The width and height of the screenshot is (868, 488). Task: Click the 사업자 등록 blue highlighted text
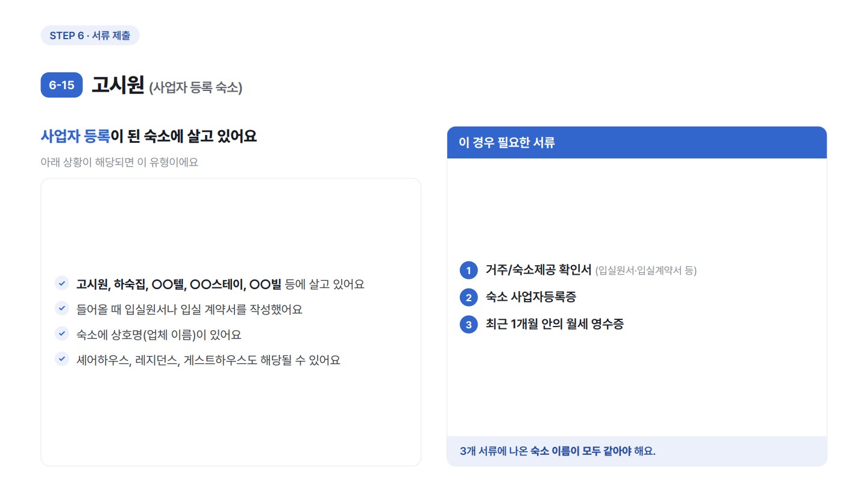pos(75,137)
